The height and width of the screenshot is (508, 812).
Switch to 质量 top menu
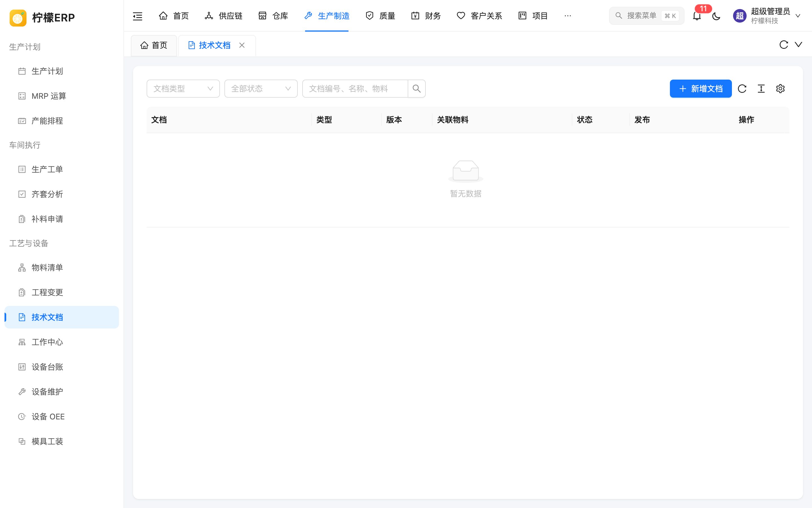point(380,16)
